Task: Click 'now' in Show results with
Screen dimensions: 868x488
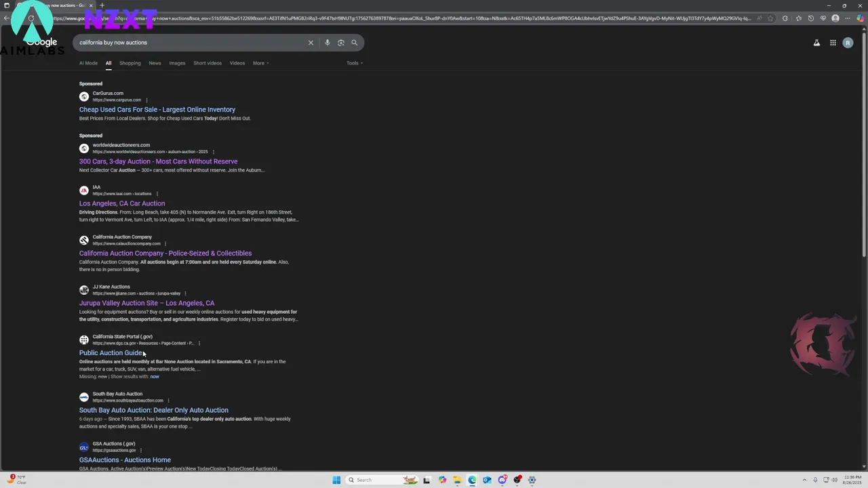Action: [155, 377]
